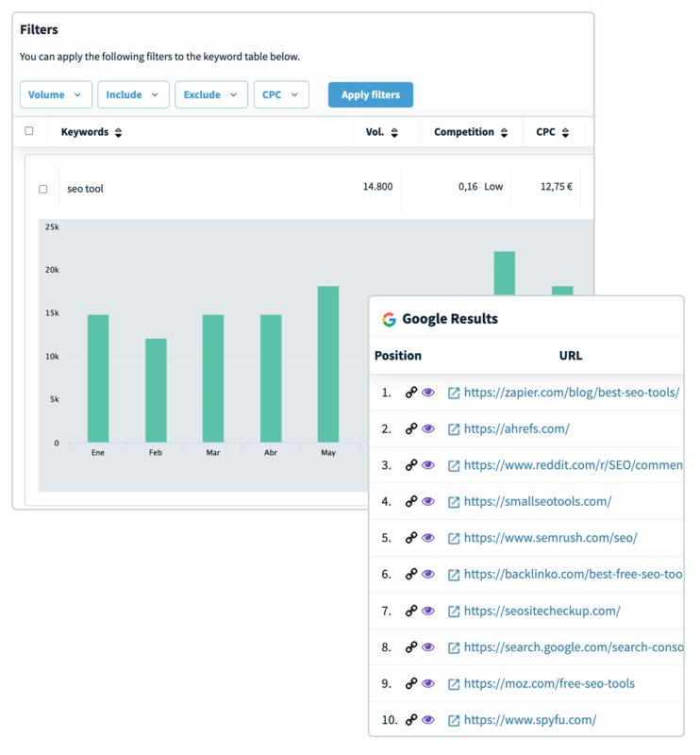This screenshot has width=700, height=755.
Task: Click the link icon for semrush.com result
Action: pyautogui.click(x=410, y=537)
